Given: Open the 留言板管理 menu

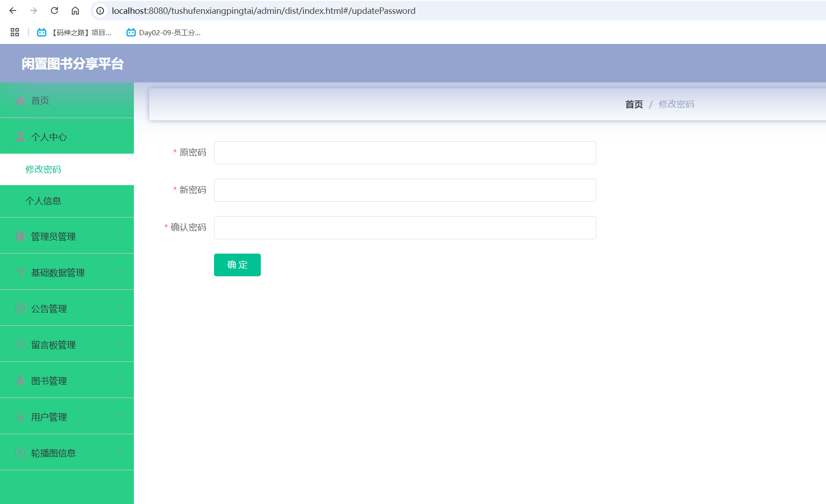Looking at the screenshot, I should pyautogui.click(x=67, y=344).
